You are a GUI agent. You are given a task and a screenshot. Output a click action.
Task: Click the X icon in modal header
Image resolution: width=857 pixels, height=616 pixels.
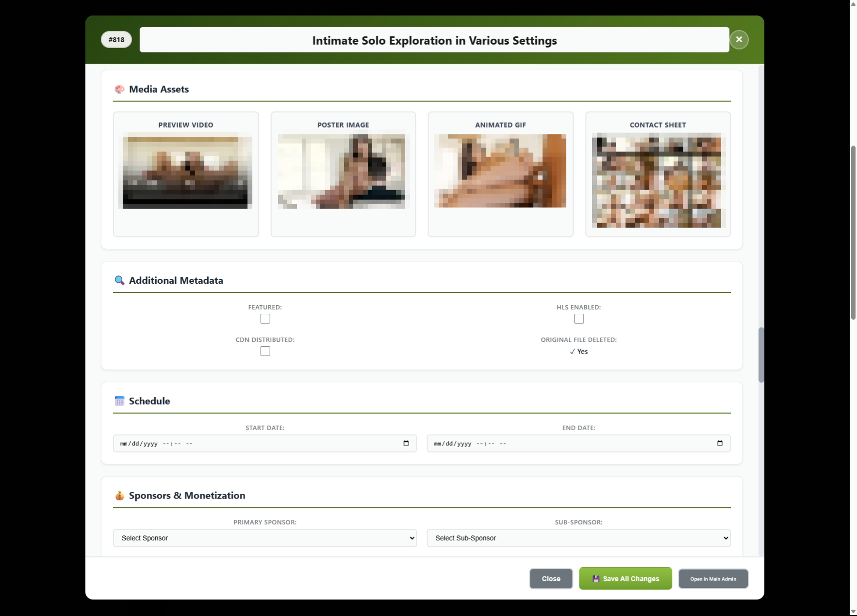click(739, 39)
